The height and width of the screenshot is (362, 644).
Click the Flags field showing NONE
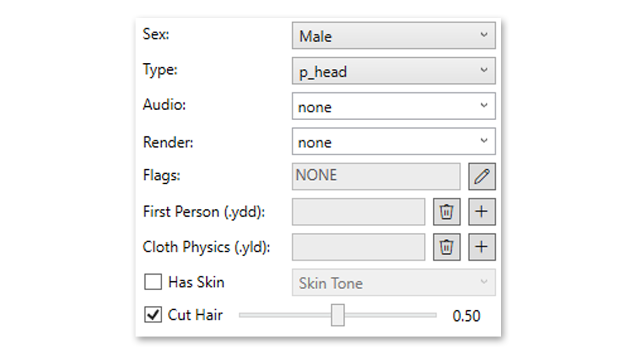point(376,176)
